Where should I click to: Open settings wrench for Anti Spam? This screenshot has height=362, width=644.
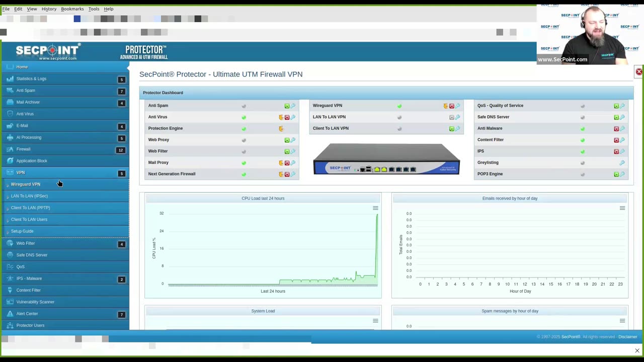(x=293, y=106)
